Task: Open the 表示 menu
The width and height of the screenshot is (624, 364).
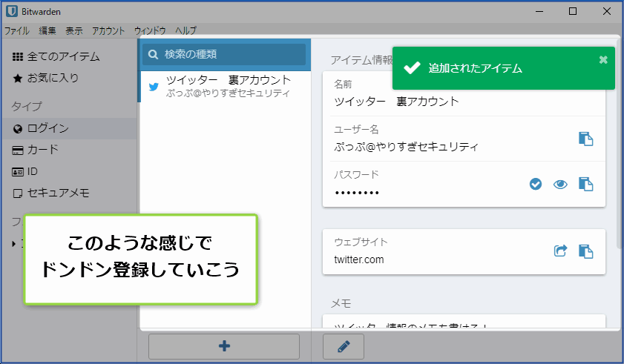Action: tap(74, 30)
